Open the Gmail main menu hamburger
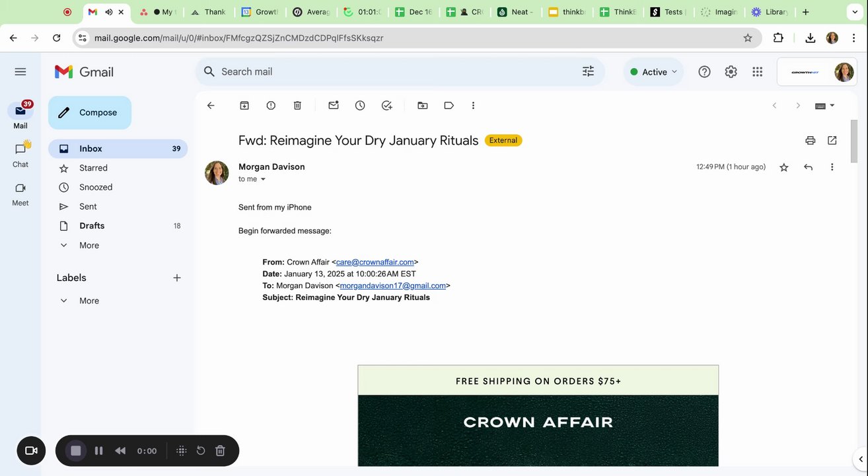The width and height of the screenshot is (868, 476). click(20, 71)
